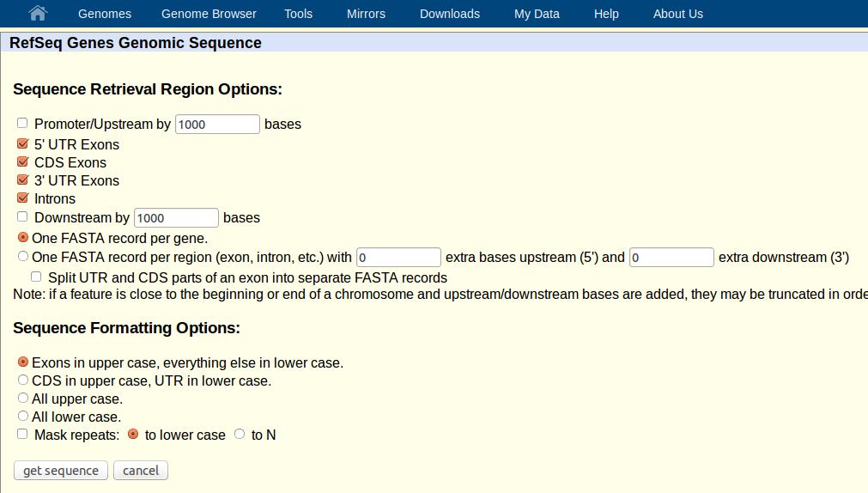This screenshot has width=868, height=493.
Task: Open the Tools menu
Action: 299,14
